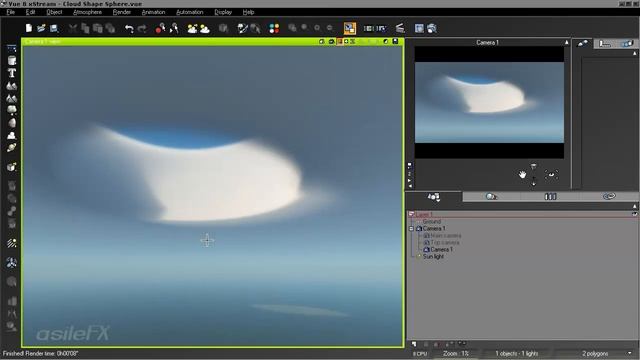The image size is (640, 360).
Task: Select the Text tool in left toolbar
Action: pyautogui.click(x=11, y=73)
